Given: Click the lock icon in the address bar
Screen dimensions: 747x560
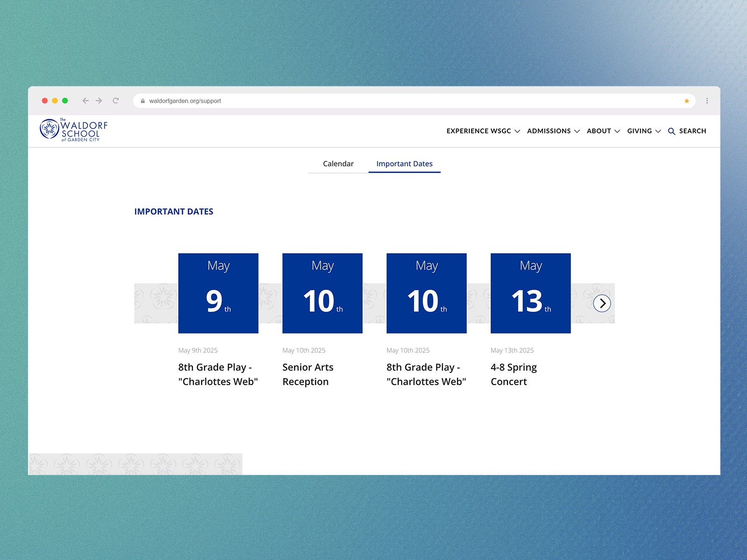Looking at the screenshot, I should pyautogui.click(x=143, y=101).
